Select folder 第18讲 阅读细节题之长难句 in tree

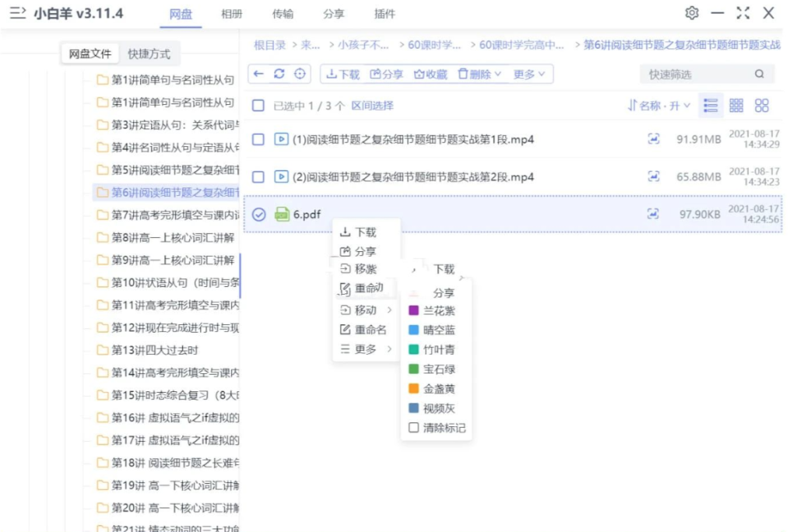(x=167, y=463)
